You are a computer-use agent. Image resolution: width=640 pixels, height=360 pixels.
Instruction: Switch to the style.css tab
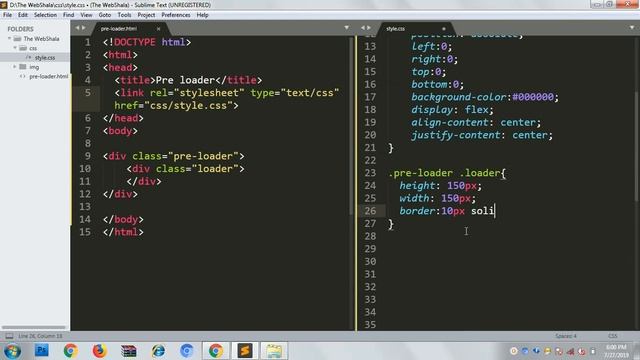tap(396, 29)
